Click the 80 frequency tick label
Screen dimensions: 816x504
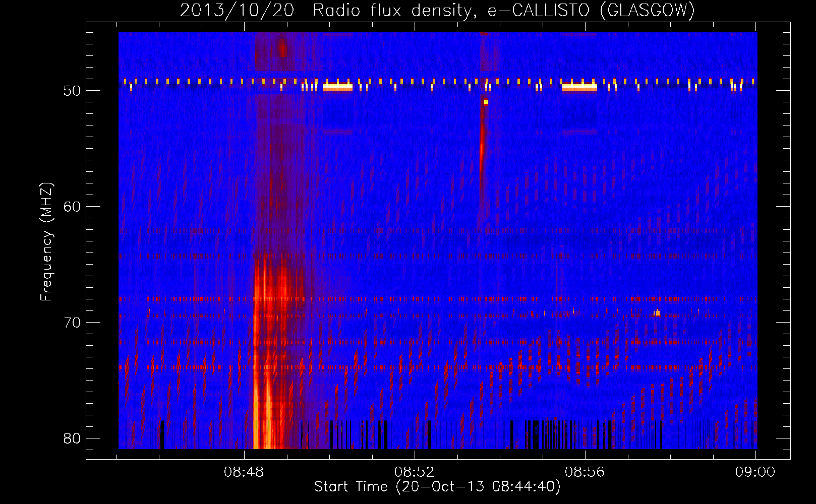click(x=73, y=438)
